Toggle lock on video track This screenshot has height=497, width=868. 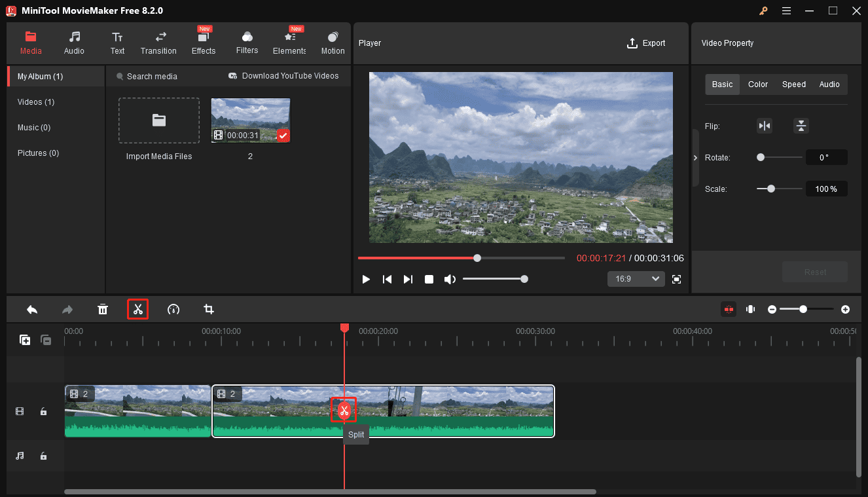[x=43, y=412]
